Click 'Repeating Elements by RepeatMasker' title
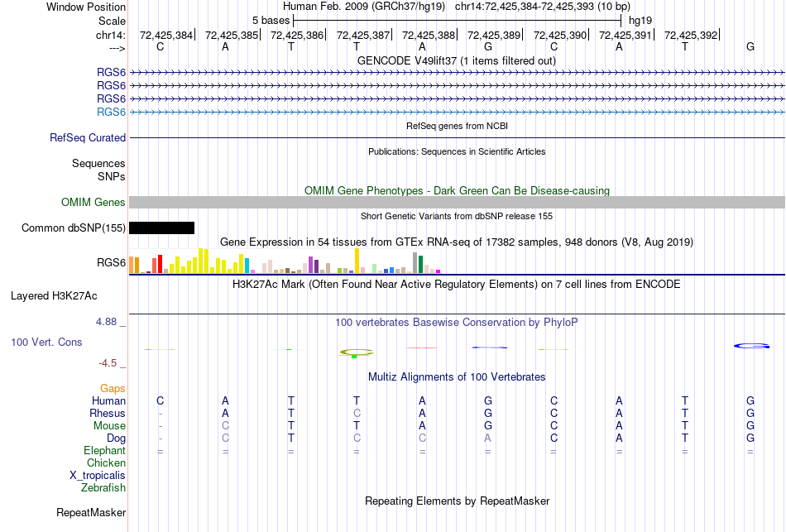Image resolution: width=786 pixels, height=532 pixels. coord(457,501)
